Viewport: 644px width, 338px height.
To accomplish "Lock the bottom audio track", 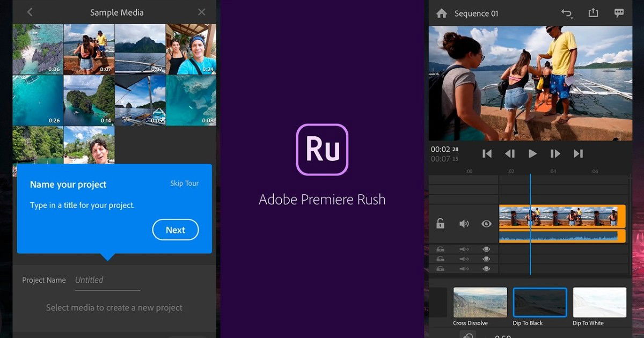I will point(440,268).
